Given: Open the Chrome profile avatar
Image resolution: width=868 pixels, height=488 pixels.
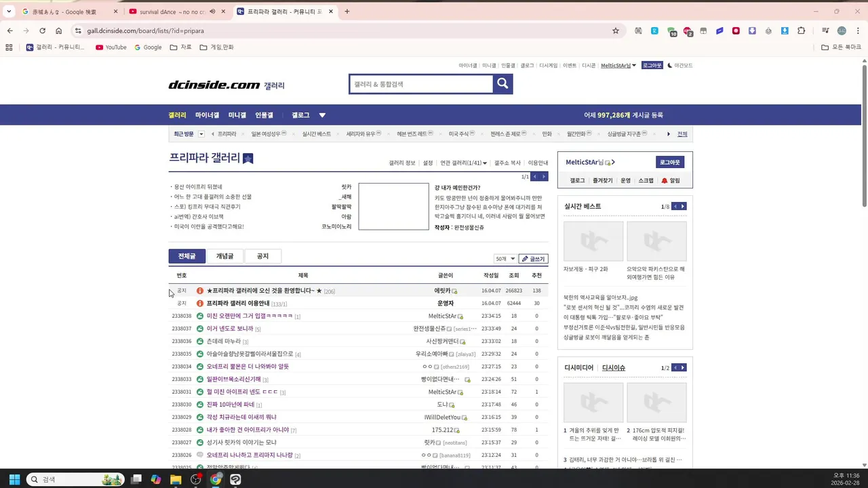Looking at the screenshot, I should pos(842,30).
